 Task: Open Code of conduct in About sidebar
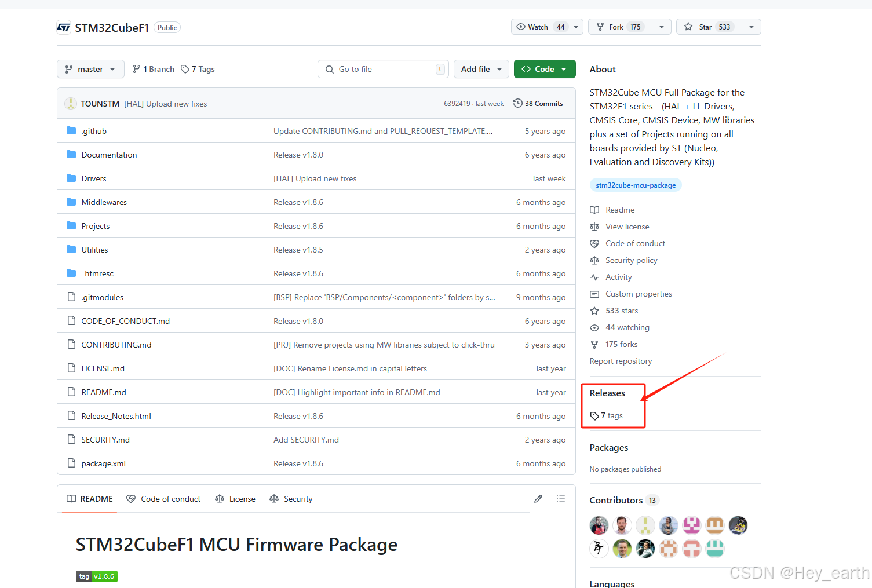(x=627, y=243)
